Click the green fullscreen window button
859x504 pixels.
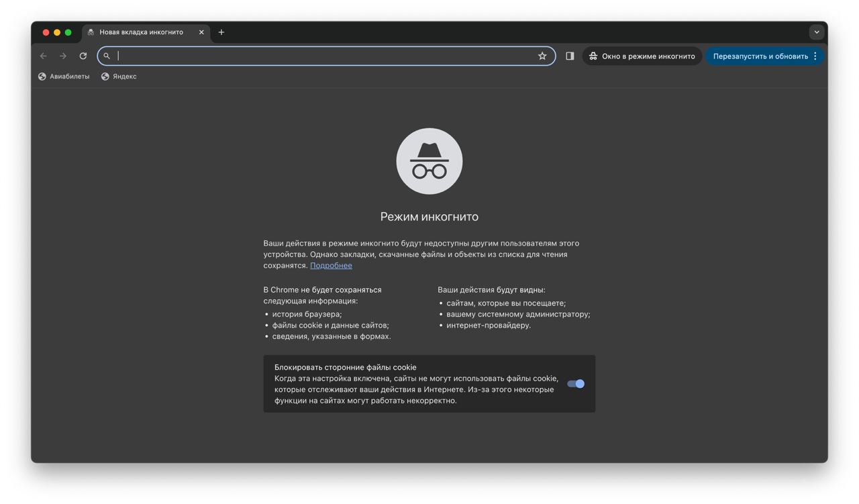click(68, 32)
